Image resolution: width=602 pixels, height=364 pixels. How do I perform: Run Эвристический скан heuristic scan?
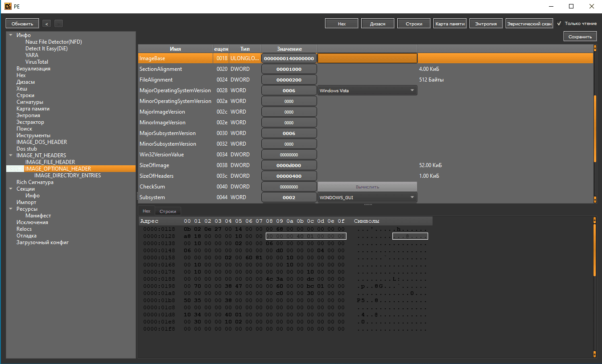coord(529,24)
